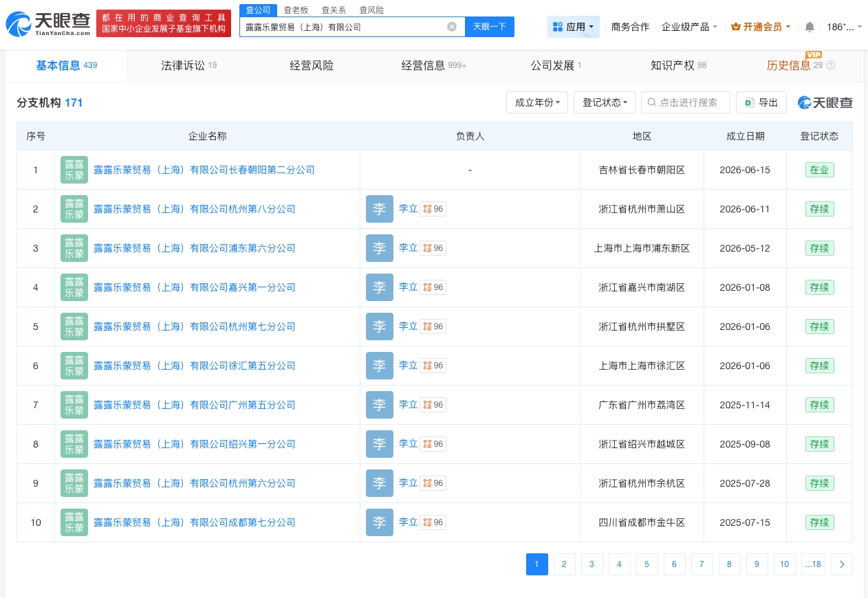Screen dimensions: 868x598
Task: Clear the search box with the X icon
Action: 452,27
